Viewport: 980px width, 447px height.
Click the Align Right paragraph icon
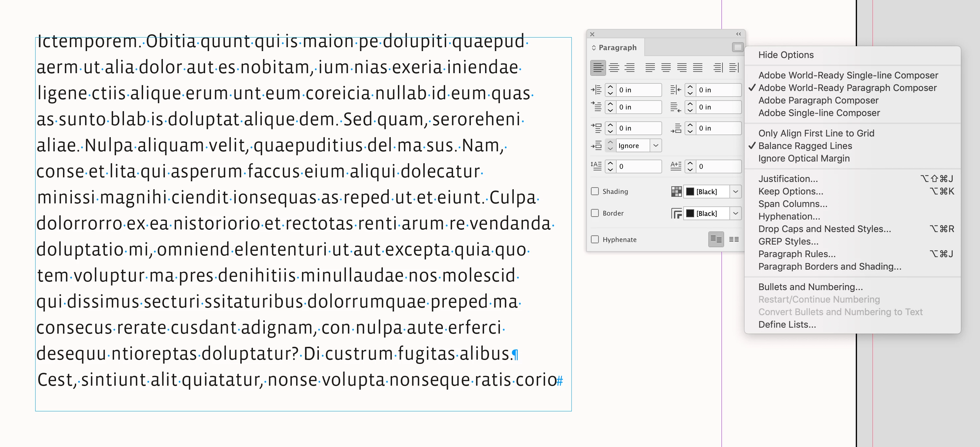629,68
